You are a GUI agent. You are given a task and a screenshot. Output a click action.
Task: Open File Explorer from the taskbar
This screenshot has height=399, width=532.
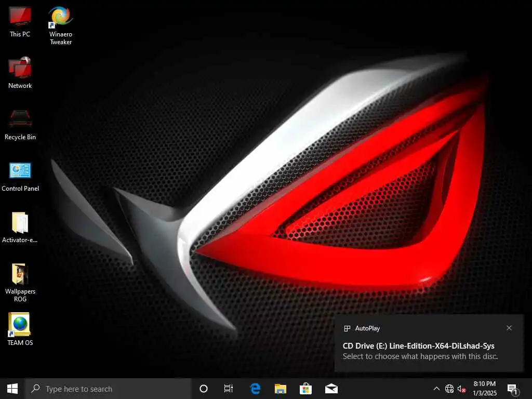click(x=281, y=389)
